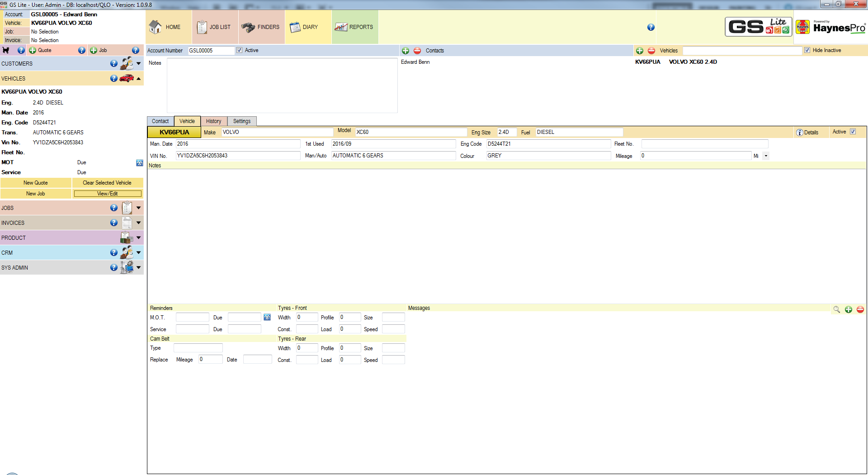Switch to the Contact tab

point(160,121)
